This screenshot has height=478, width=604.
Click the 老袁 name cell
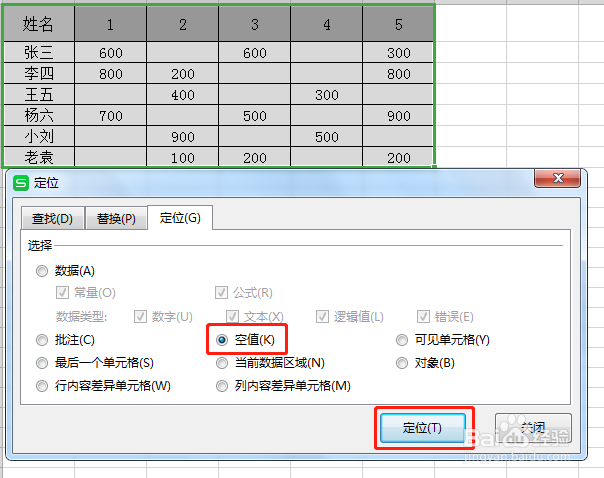(39, 157)
